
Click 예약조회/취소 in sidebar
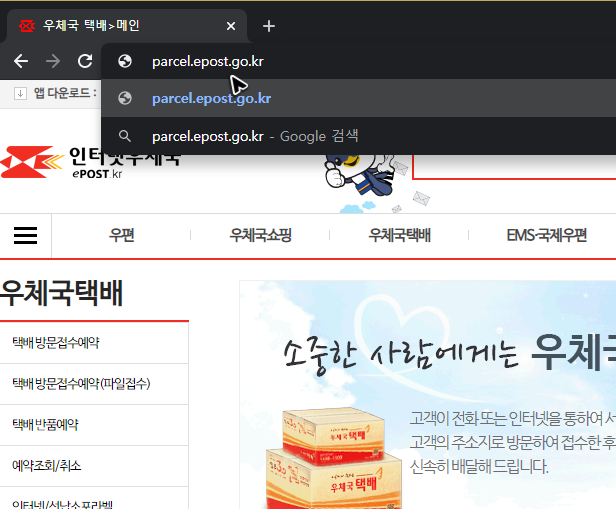46,466
